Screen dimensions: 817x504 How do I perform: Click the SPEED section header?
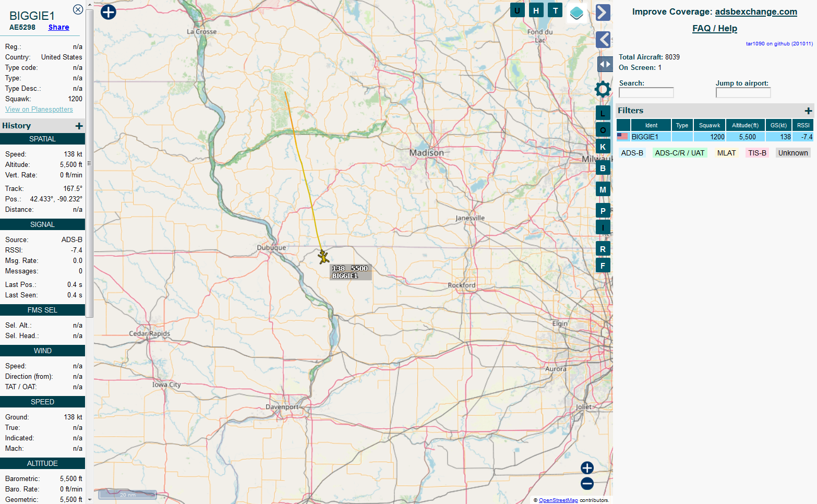pyautogui.click(x=42, y=402)
